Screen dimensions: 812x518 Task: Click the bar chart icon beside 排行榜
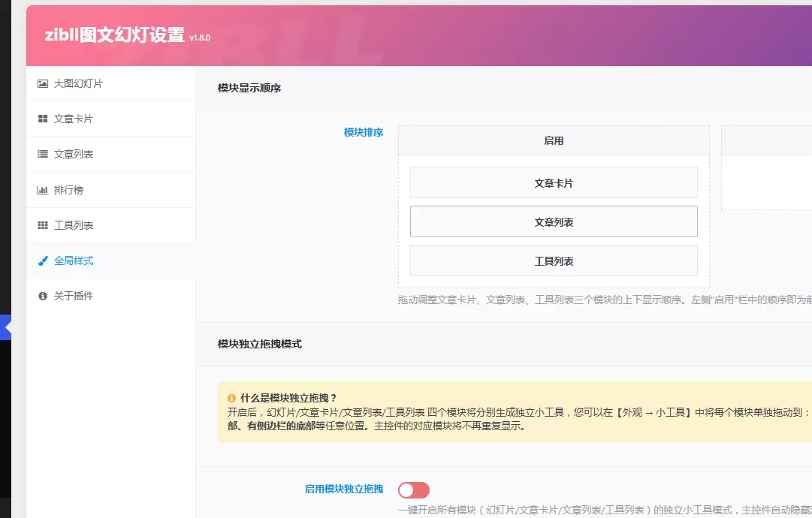(x=43, y=190)
